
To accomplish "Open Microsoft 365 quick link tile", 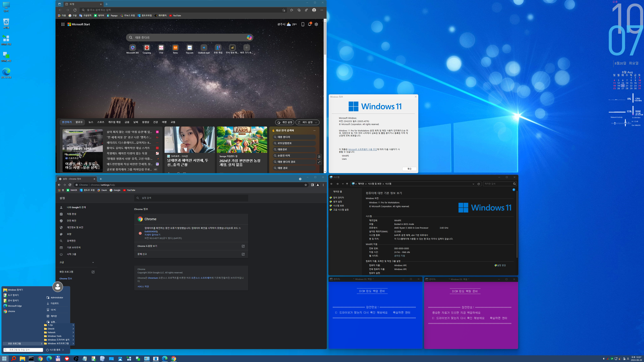I will pos(132,49).
